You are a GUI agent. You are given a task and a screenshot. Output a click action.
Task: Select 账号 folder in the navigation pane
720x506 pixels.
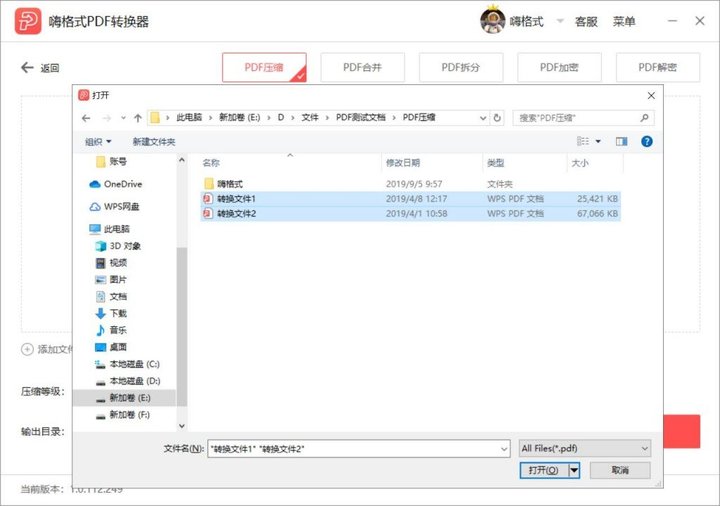click(112, 162)
